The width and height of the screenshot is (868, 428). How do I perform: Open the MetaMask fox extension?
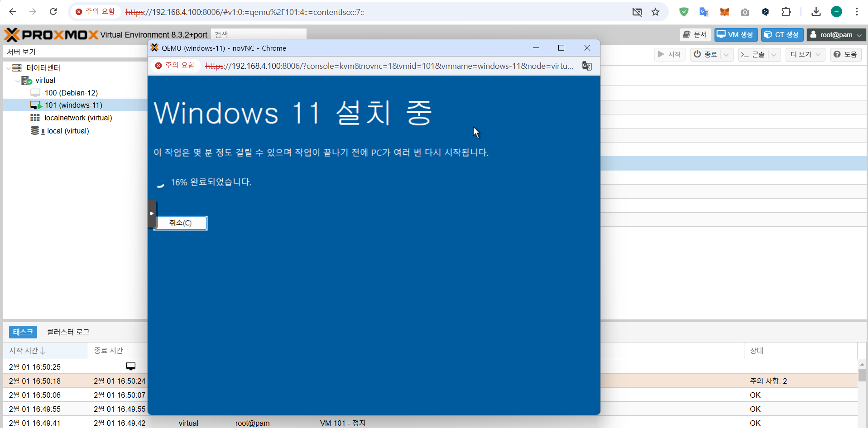tap(724, 12)
